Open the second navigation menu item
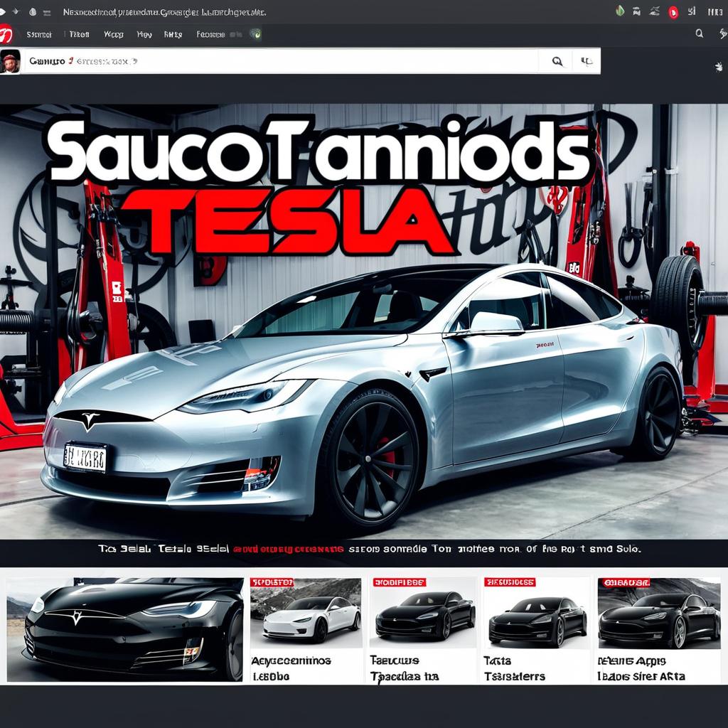 coord(79,34)
